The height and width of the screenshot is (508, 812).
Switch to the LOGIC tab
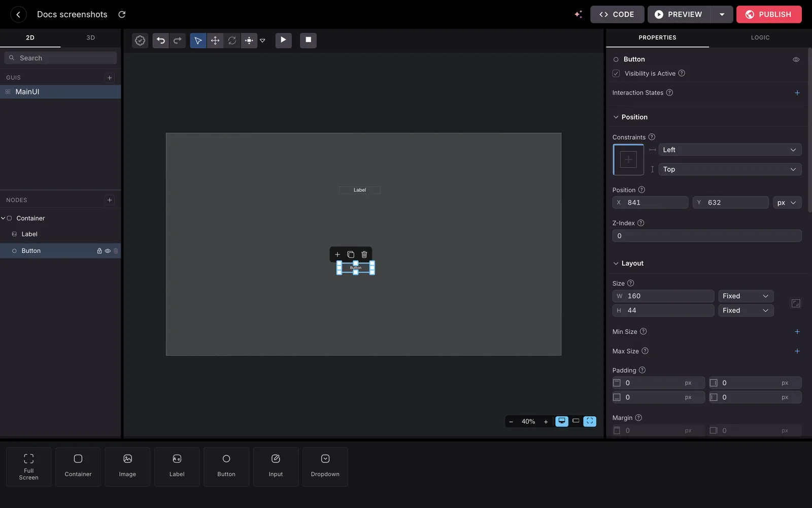(760, 38)
